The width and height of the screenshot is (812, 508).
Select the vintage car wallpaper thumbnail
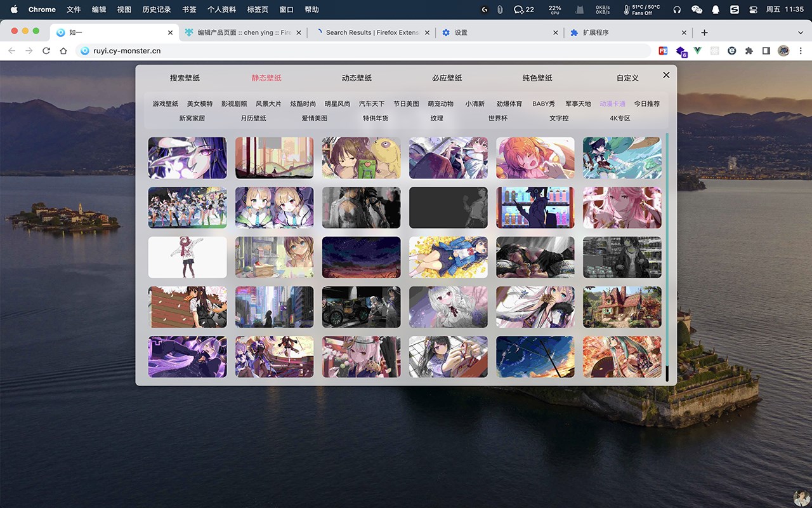point(361,307)
